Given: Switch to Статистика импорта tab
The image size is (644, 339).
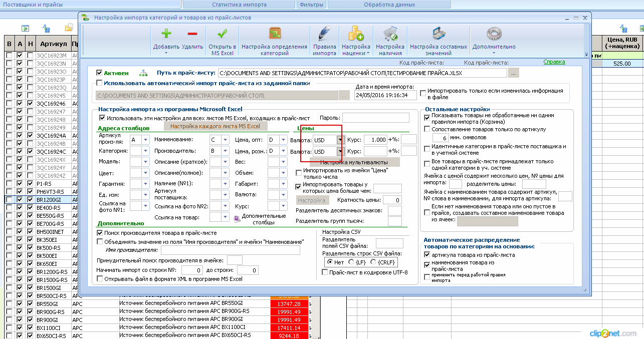Looking at the screenshot, I should tap(239, 5).
